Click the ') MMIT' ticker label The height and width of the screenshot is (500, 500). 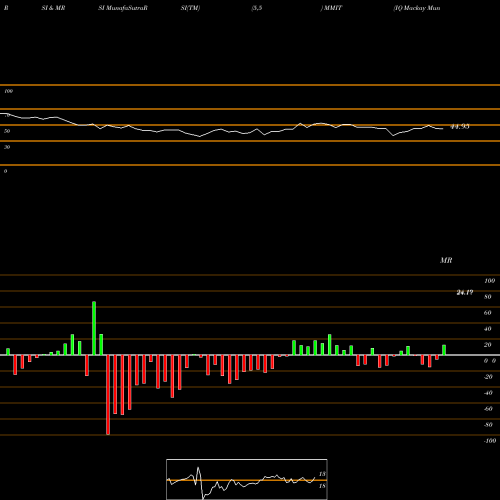pyautogui.click(x=331, y=8)
